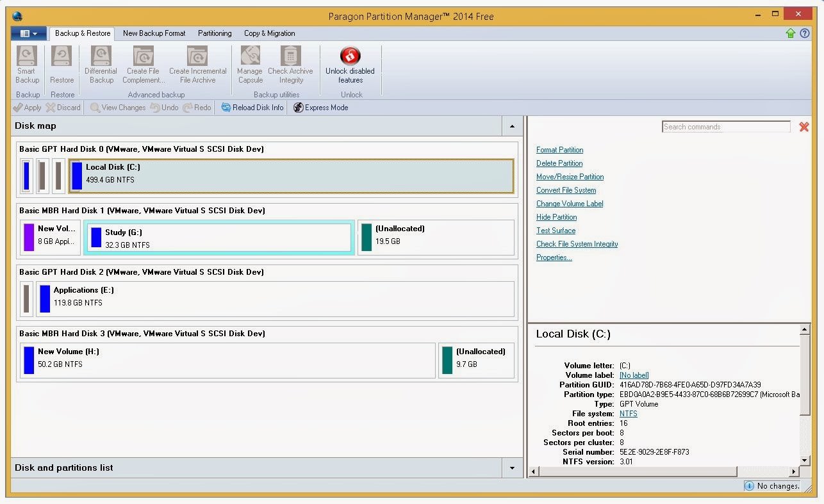
Task: Click the Smart Backup icon
Action: (27, 56)
